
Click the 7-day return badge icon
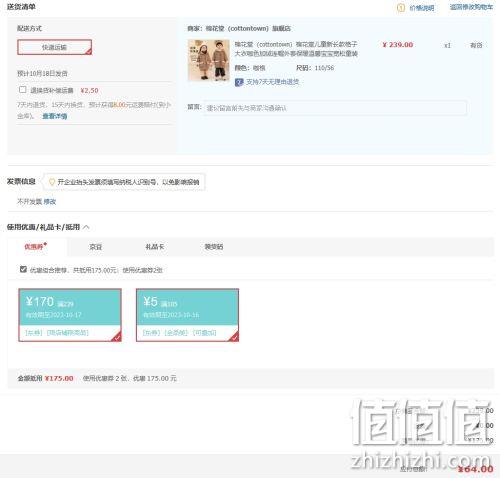point(239,82)
